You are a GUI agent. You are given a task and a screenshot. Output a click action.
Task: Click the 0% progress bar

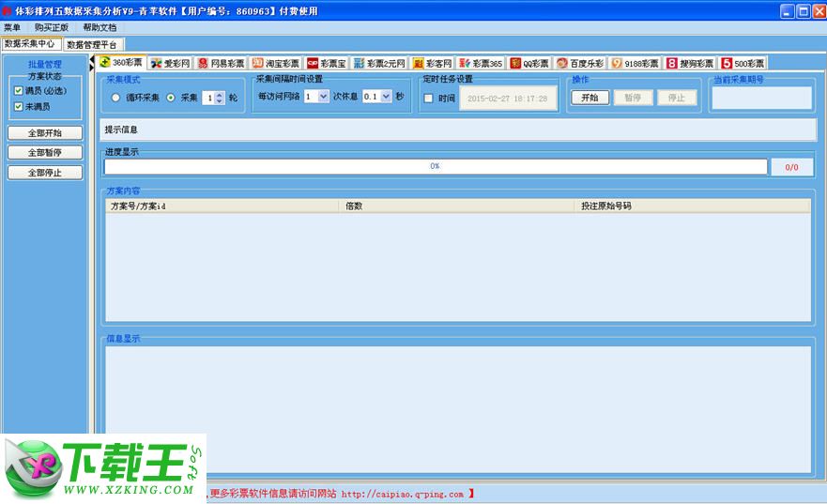[x=436, y=167]
